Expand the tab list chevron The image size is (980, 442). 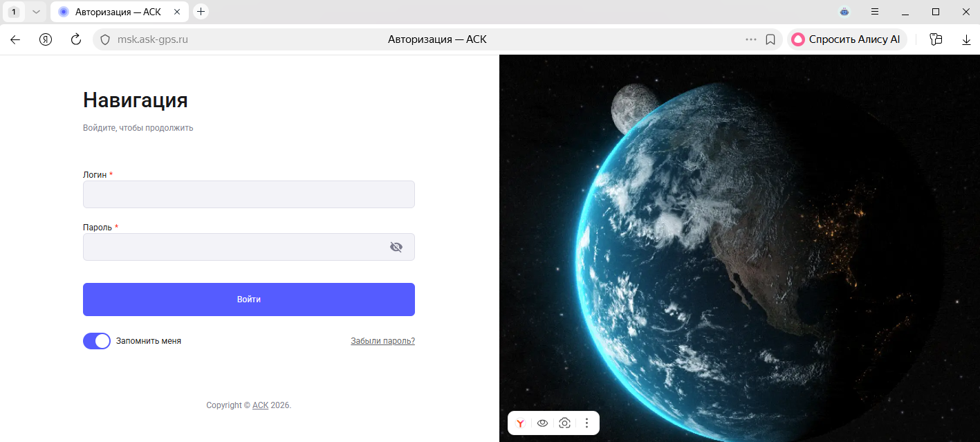pyautogui.click(x=37, y=12)
